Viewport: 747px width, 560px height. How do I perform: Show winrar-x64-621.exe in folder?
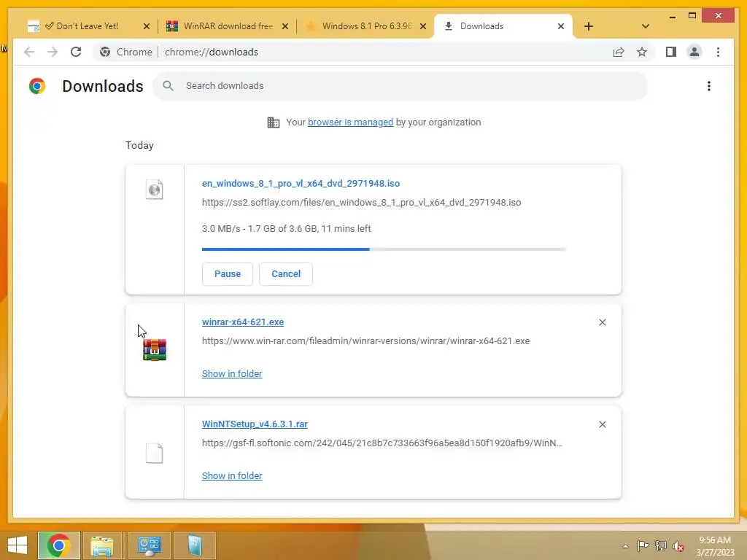pyautogui.click(x=232, y=374)
